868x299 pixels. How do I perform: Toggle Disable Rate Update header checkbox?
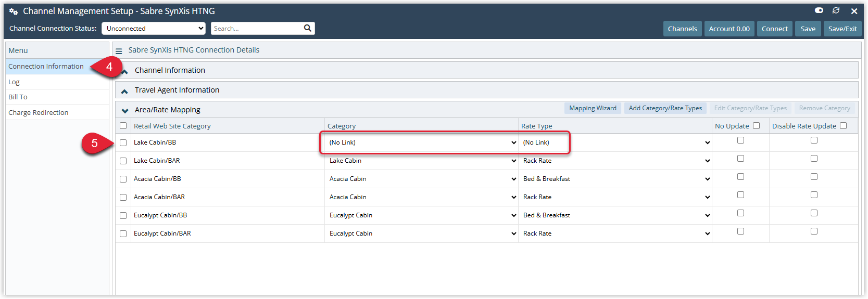click(843, 126)
